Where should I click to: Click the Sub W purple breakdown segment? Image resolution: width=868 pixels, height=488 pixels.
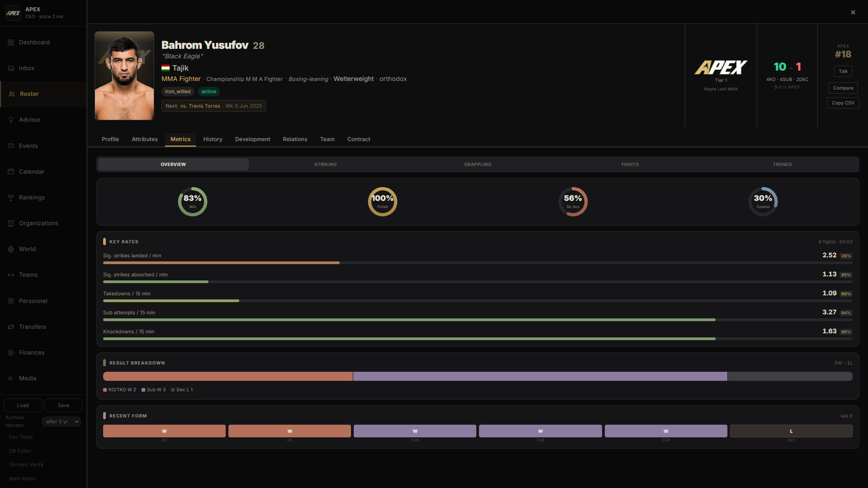(x=540, y=376)
